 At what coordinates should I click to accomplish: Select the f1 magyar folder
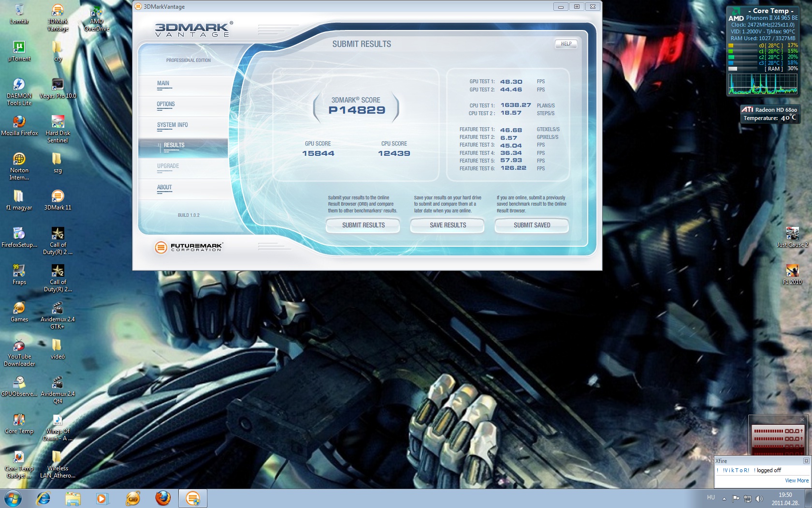[19, 200]
